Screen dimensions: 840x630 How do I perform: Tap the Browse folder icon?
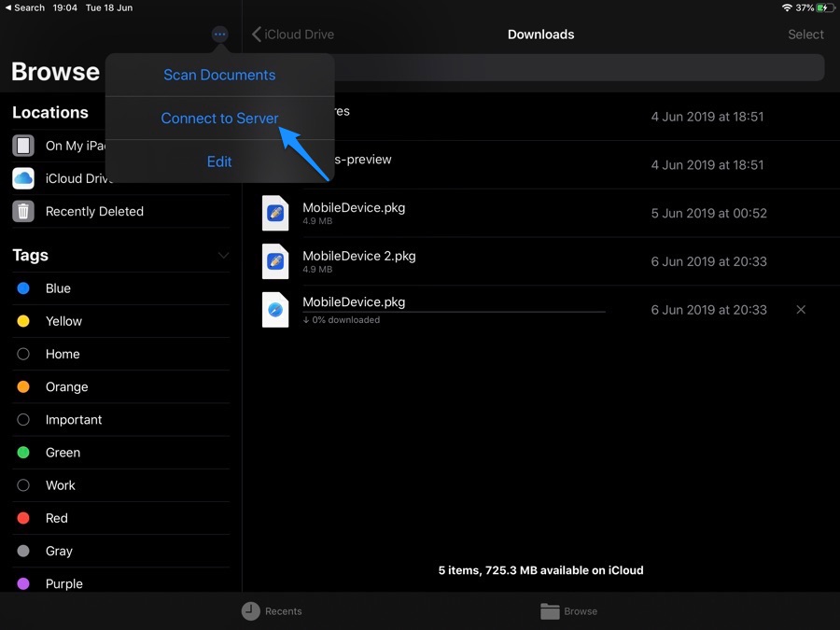(550, 610)
